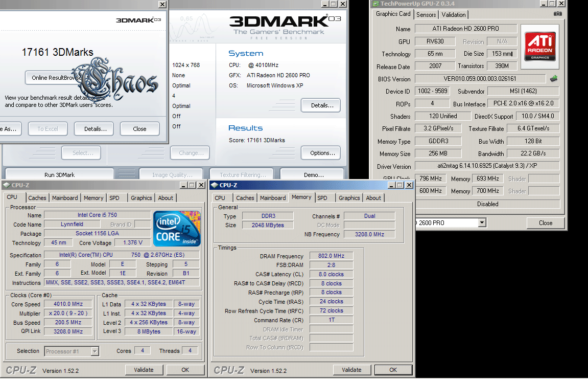Click the NB Frequency 3208.0 MHz field
This screenshot has width=588, height=379.
click(x=369, y=234)
